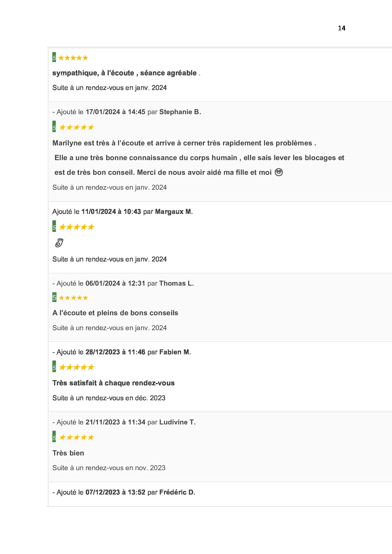Click the text 'A l'écoute et pleins de bons conseils'
Screen dimensions: 392x554
(x=115, y=313)
